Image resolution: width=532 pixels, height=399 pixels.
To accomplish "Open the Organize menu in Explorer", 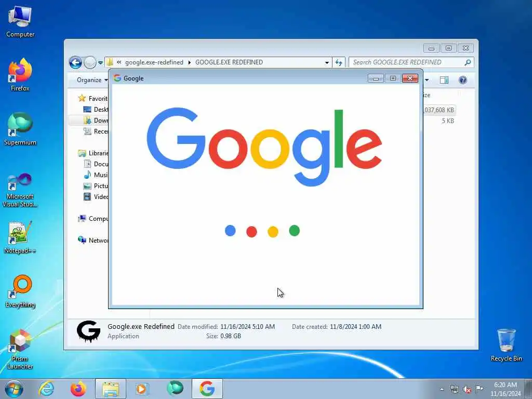I will click(x=91, y=80).
